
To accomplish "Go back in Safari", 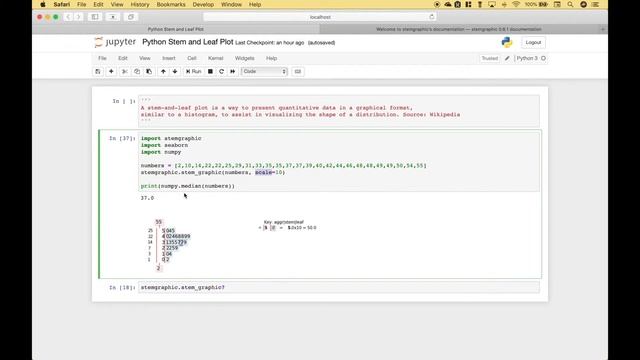I will [x=68, y=17].
